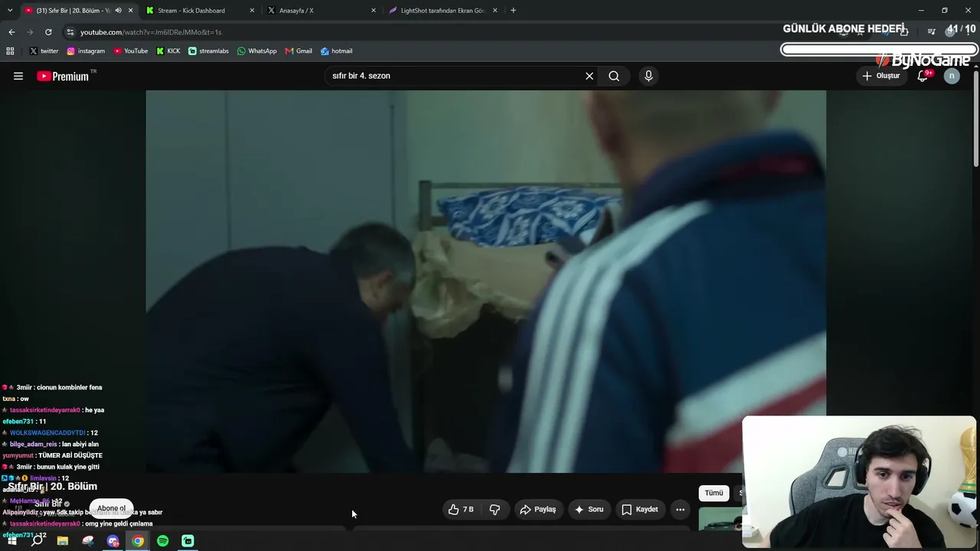
Task: Run search with the magnifier button
Action: coord(614,76)
